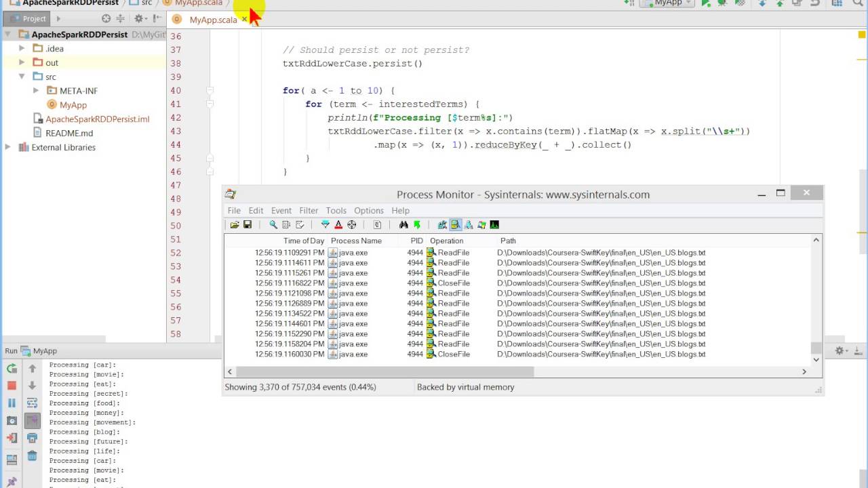Viewport: 868px width, 488px height.
Task: Toggle Show Profiling Events in Process Monitor
Action: point(494,224)
